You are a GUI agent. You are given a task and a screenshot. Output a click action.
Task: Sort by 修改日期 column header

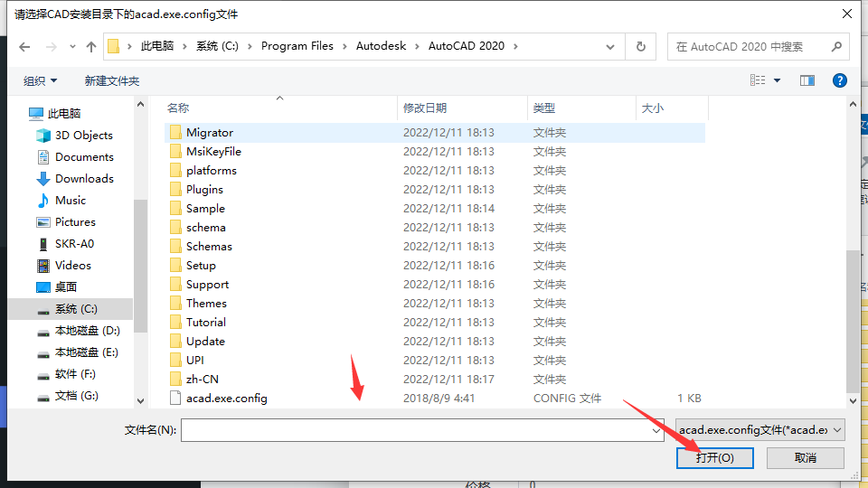[x=425, y=108]
